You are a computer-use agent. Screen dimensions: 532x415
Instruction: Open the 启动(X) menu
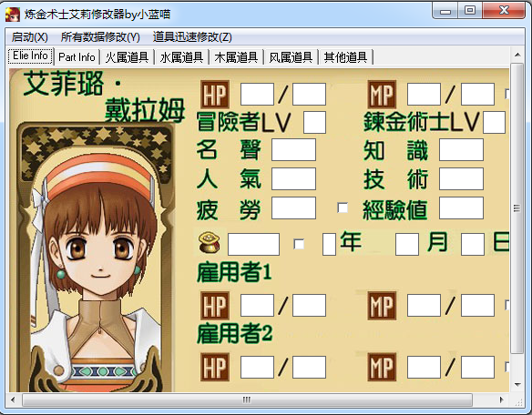pos(29,36)
